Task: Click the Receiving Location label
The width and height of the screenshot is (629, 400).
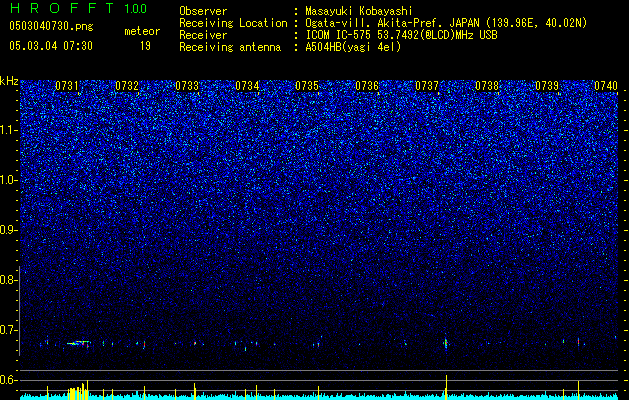Action: click(233, 23)
